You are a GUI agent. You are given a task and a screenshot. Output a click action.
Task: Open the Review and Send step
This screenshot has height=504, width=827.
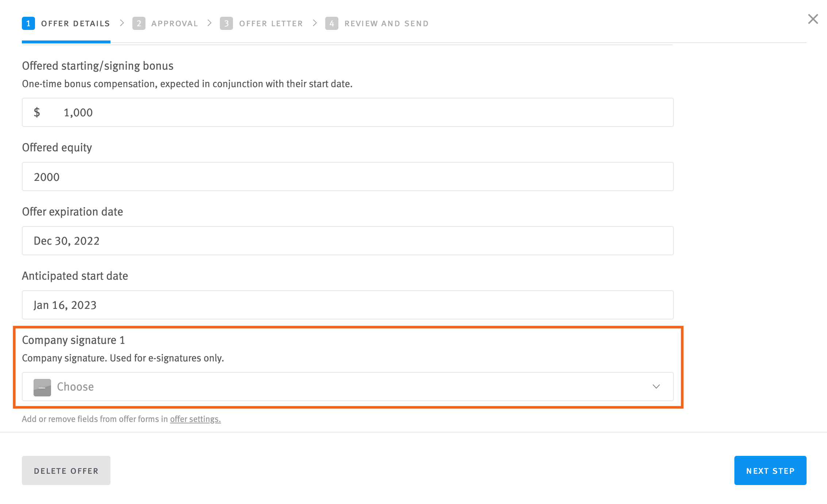[x=387, y=23]
